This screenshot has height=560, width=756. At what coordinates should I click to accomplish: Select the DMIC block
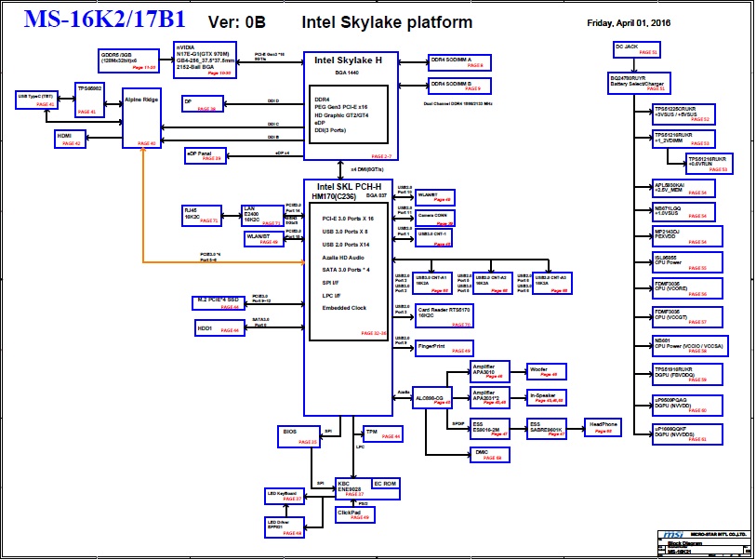(x=489, y=455)
